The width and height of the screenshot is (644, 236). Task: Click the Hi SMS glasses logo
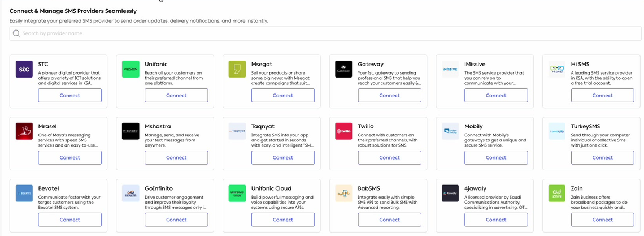tap(556, 69)
